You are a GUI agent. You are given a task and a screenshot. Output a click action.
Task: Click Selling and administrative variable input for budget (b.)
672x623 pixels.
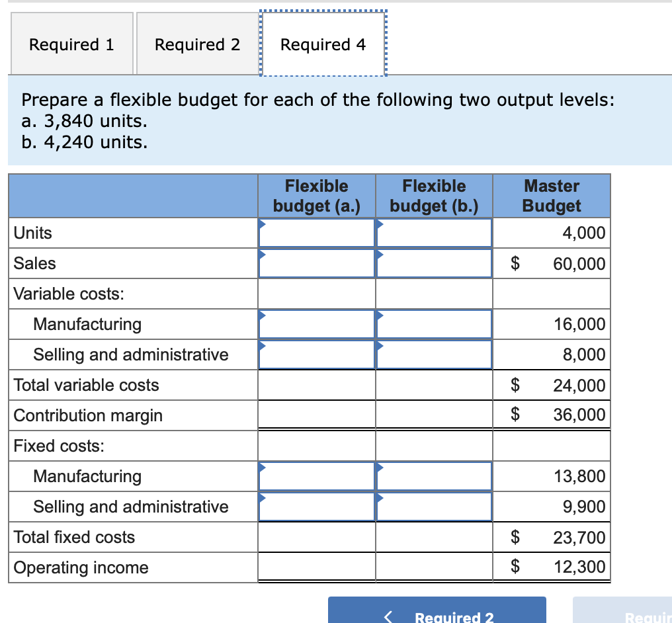(434, 354)
